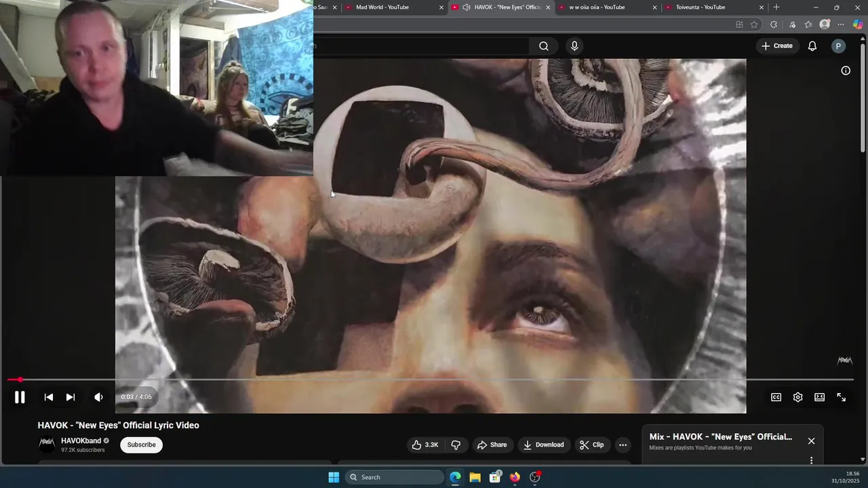868x488 pixels.
Task: Open the browser profile picture
Action: point(825,24)
